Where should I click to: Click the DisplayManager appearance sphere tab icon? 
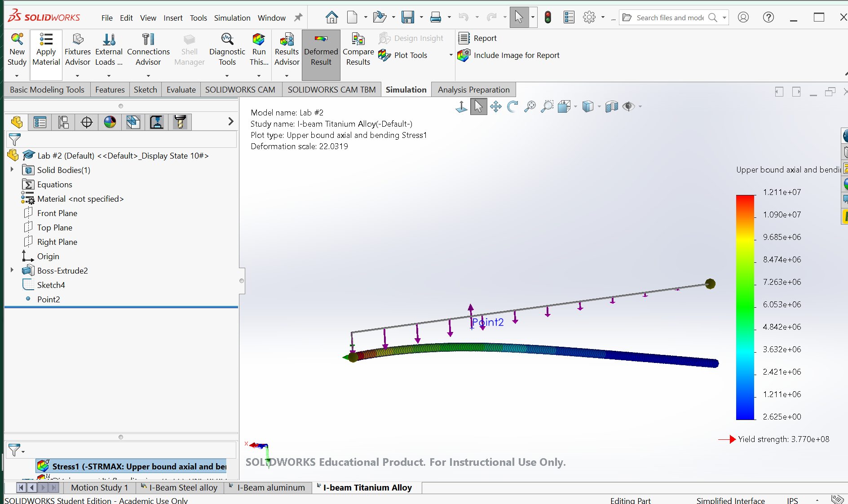tap(110, 122)
